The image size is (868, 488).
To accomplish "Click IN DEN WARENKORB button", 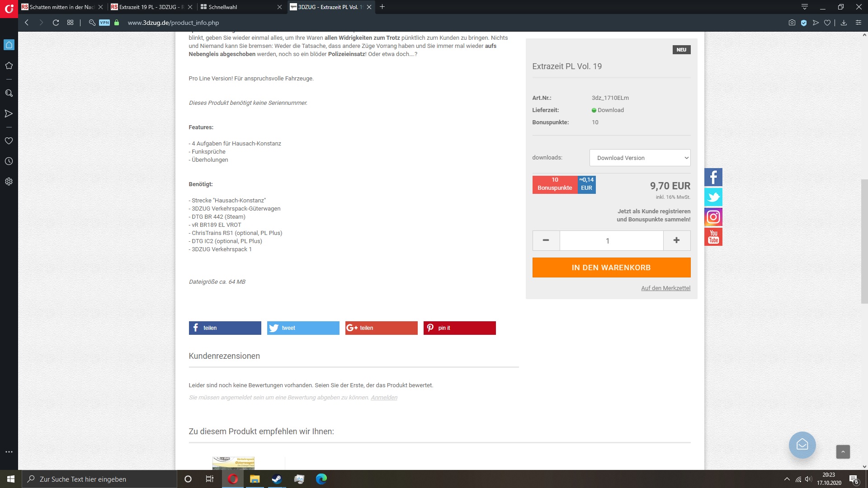I will 612,267.
